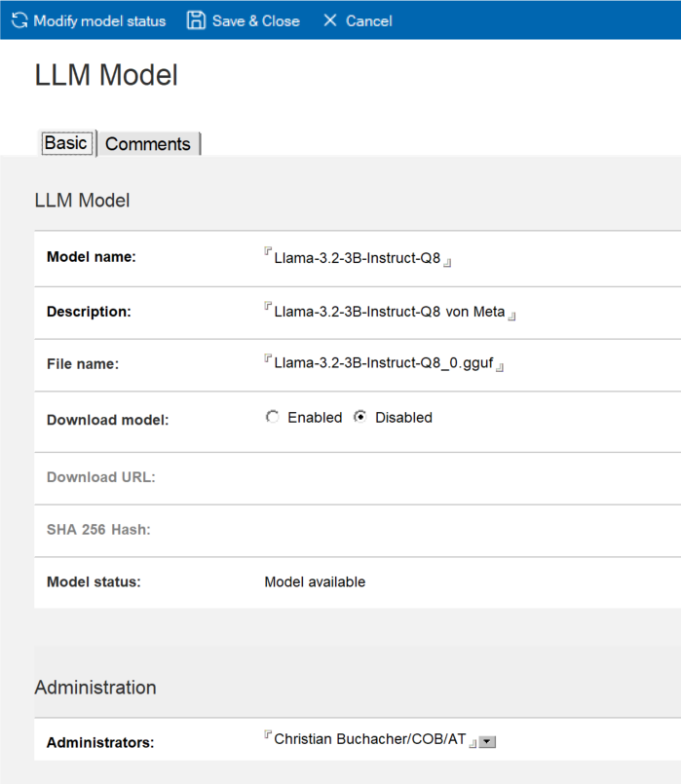Click the Model status value text
This screenshot has width=681, height=784.
click(315, 582)
